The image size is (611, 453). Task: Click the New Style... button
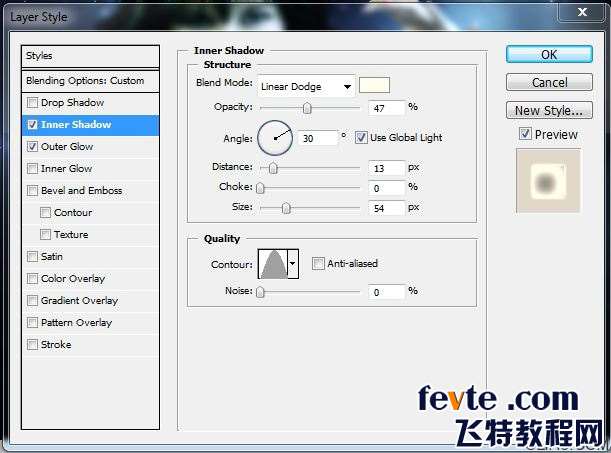click(x=549, y=110)
